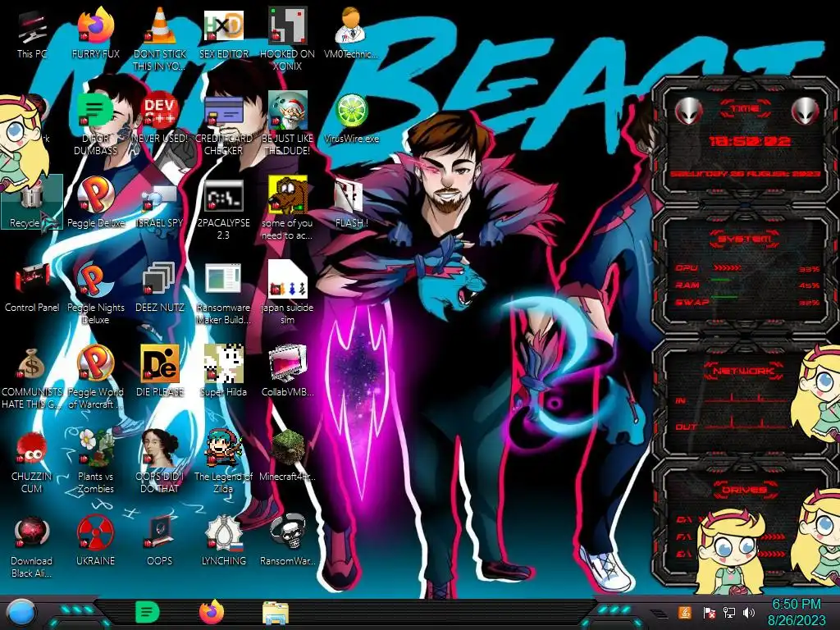This screenshot has width=840, height=630.
Task: Open the green chat app in taskbar
Action: pos(148,612)
